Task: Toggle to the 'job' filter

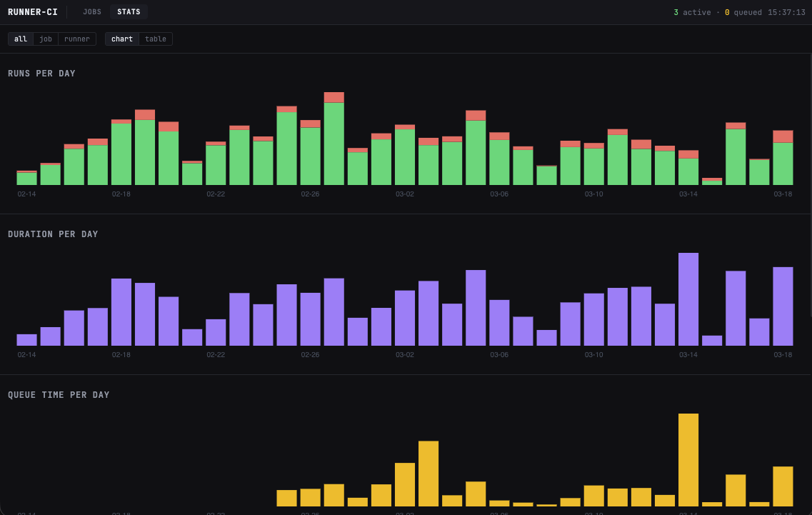Action: (45, 39)
